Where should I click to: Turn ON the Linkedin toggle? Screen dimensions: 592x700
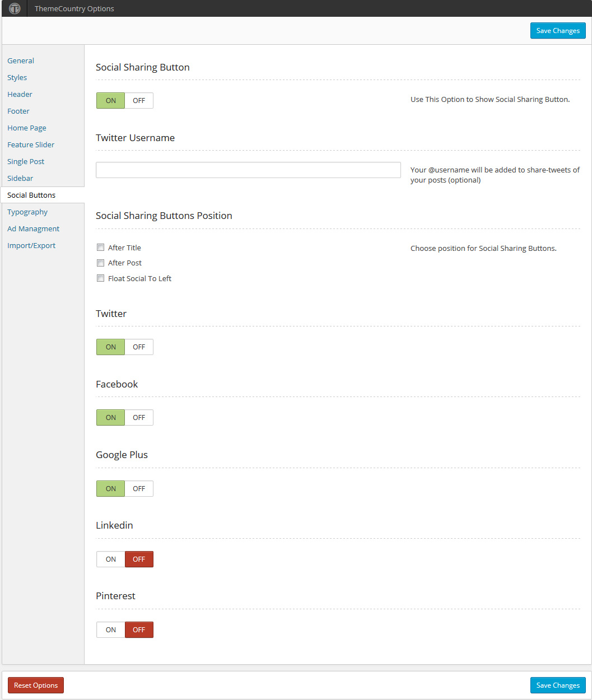point(111,559)
